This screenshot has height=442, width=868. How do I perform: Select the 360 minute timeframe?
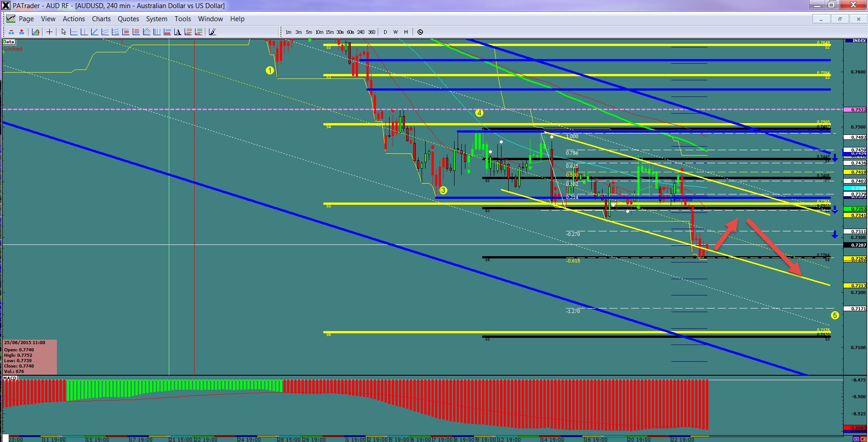tap(371, 32)
